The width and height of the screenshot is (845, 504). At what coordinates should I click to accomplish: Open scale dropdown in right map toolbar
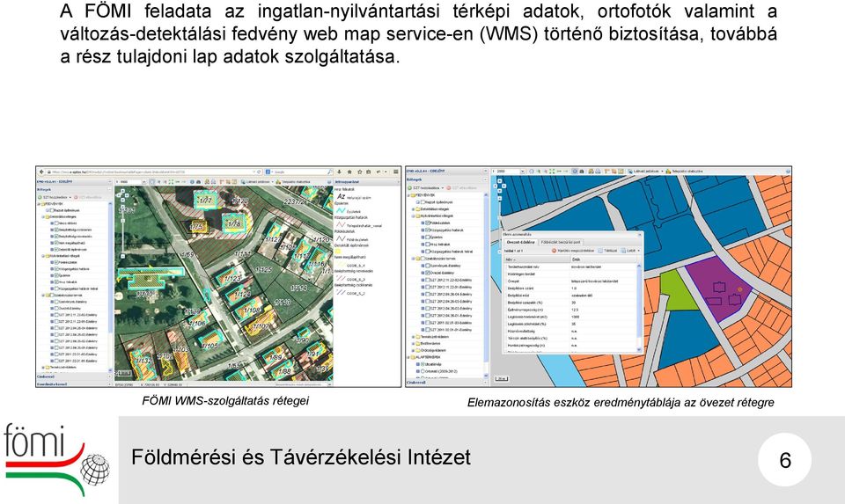523,172
